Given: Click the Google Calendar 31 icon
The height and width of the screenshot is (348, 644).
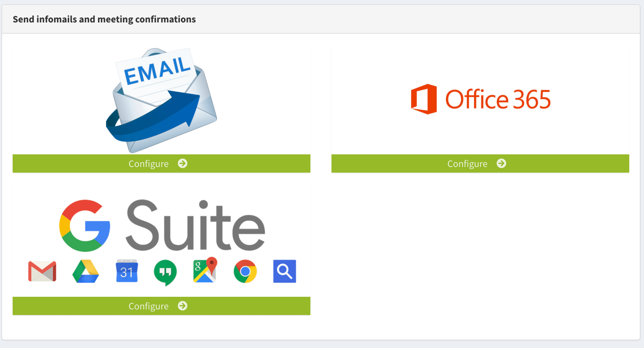Looking at the screenshot, I should pyautogui.click(x=127, y=271).
